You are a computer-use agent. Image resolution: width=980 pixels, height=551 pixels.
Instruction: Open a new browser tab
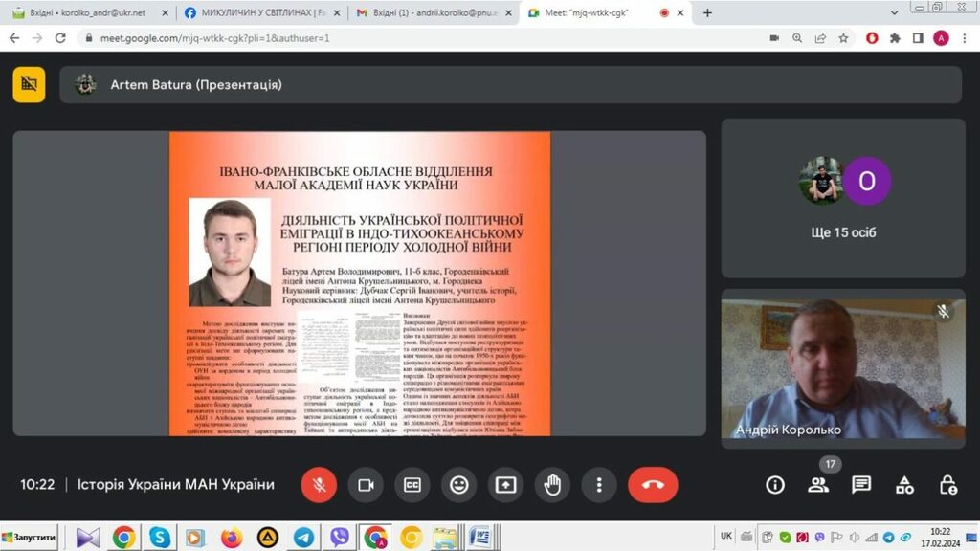click(x=708, y=13)
